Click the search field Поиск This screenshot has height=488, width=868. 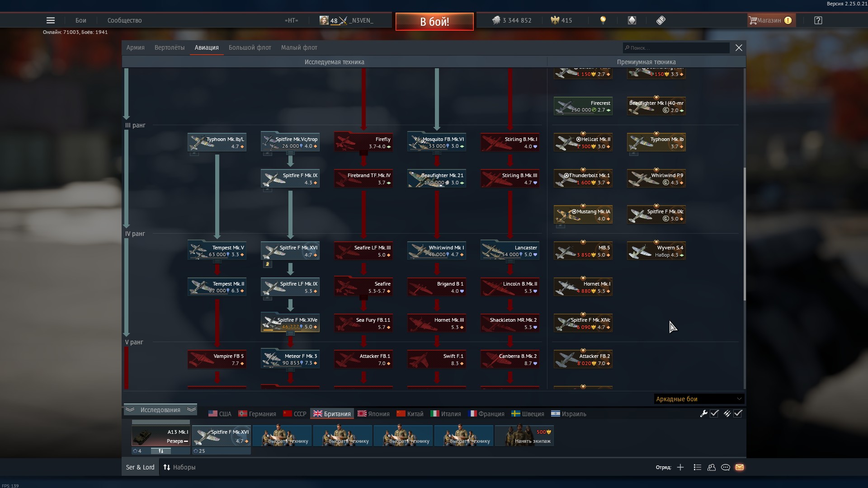(x=676, y=48)
